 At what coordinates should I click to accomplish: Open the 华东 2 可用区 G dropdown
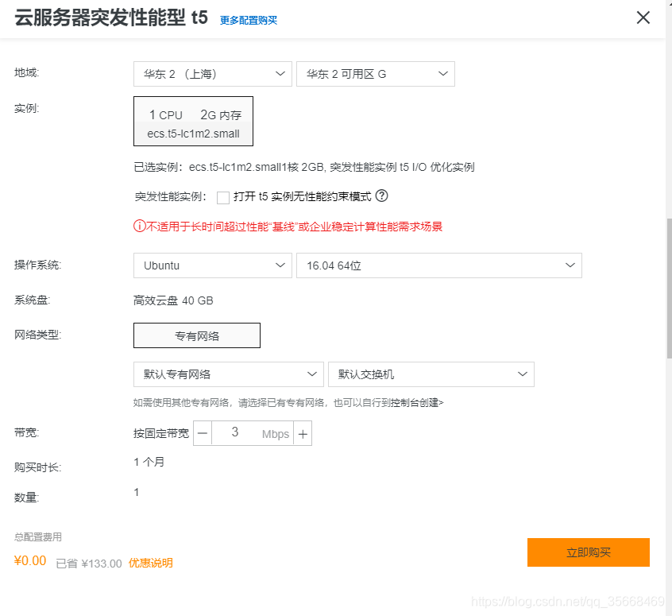pos(375,73)
